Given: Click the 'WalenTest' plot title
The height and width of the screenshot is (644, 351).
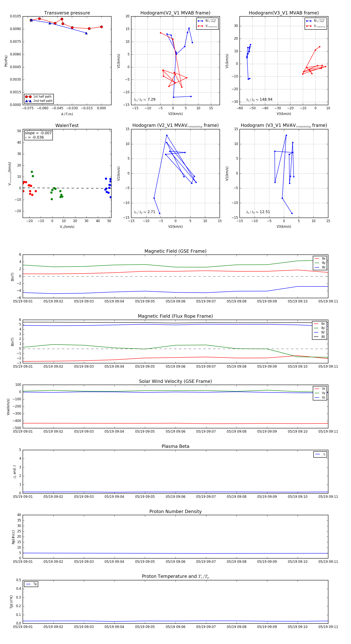Looking at the screenshot, I should pyautogui.click(x=67, y=125).
